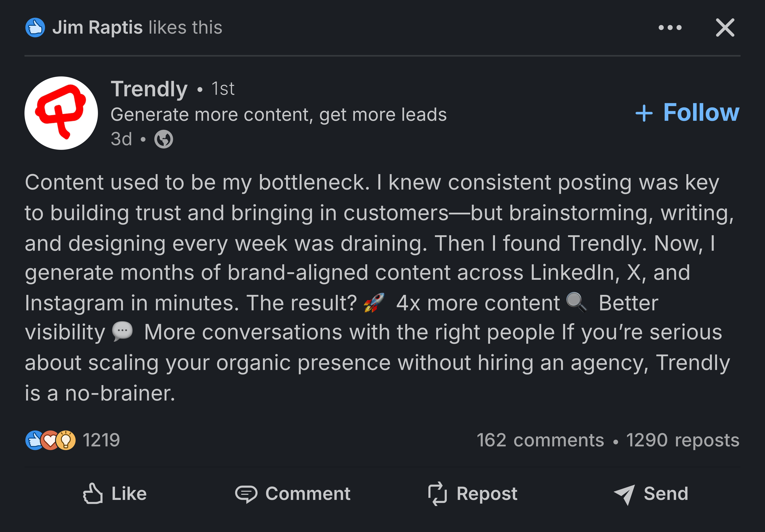This screenshot has width=765, height=532.
Task: View the 1219 reactions list
Action: (x=101, y=440)
